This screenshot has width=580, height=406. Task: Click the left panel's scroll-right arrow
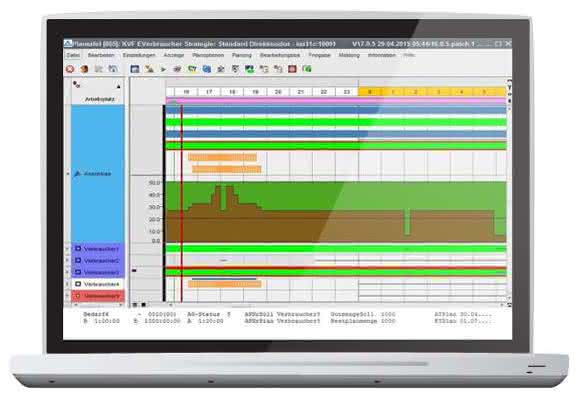[x=121, y=305]
